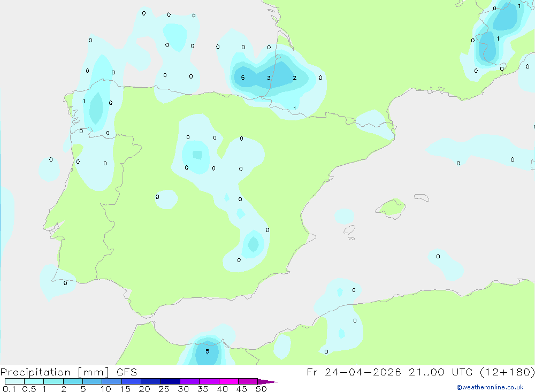Click the value '5' over northern Morocco
This screenshot has width=535, height=392.
point(207,351)
